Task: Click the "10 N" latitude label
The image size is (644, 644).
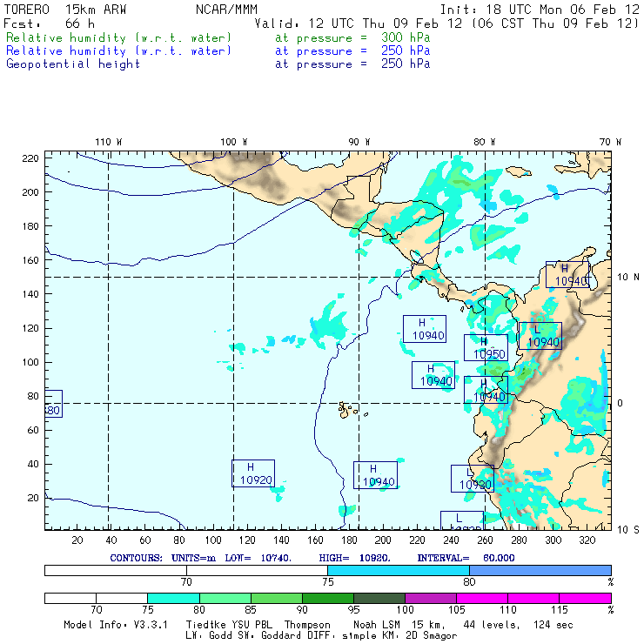Action: (x=628, y=278)
